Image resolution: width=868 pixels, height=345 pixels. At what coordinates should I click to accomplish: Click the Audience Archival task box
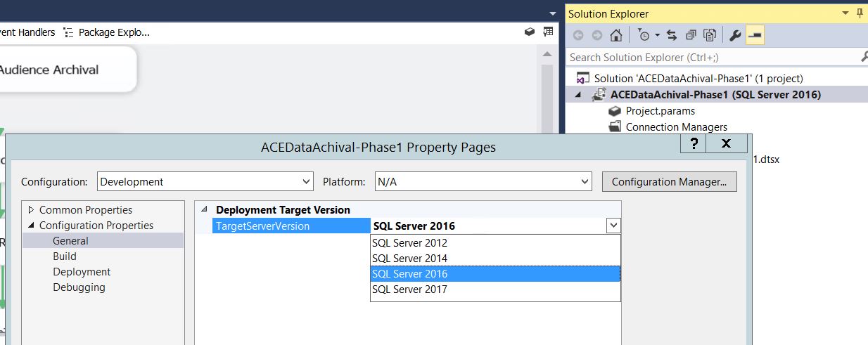click(x=68, y=70)
